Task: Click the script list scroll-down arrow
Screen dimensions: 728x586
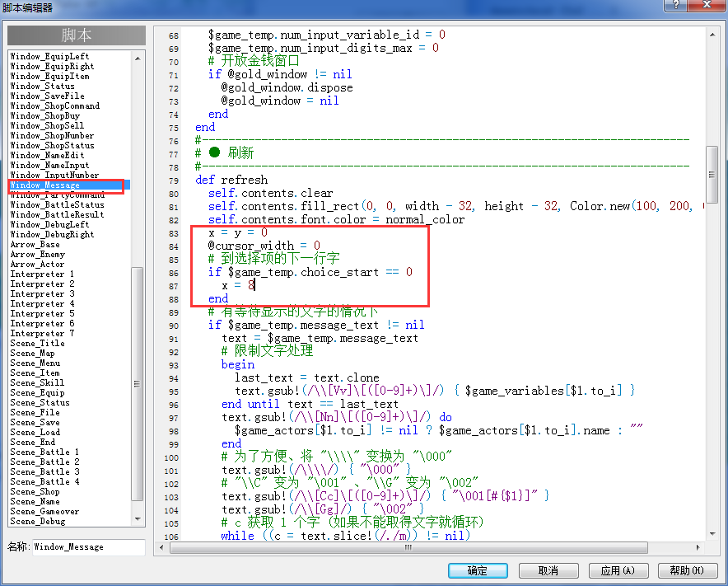Action: coord(138,519)
